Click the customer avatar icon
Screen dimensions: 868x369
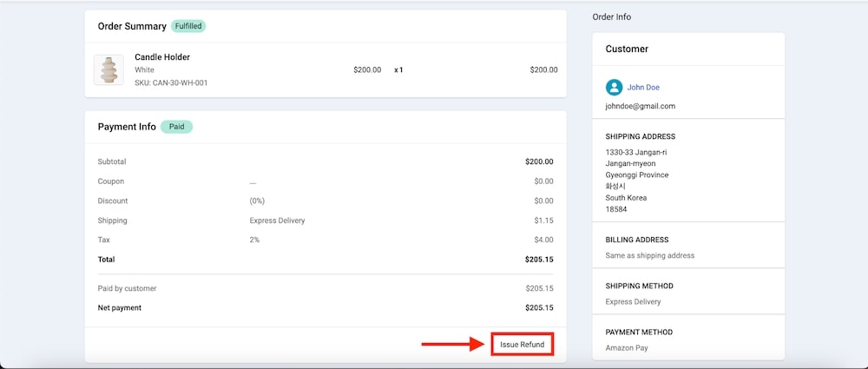(614, 87)
